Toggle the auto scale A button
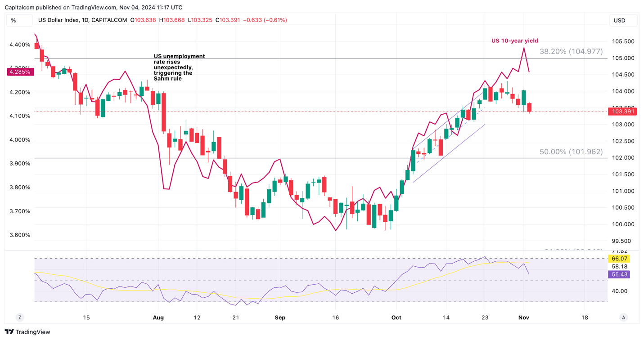 click(623, 318)
